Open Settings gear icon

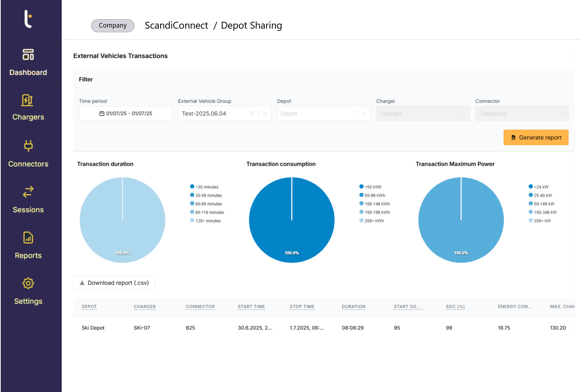[28, 283]
